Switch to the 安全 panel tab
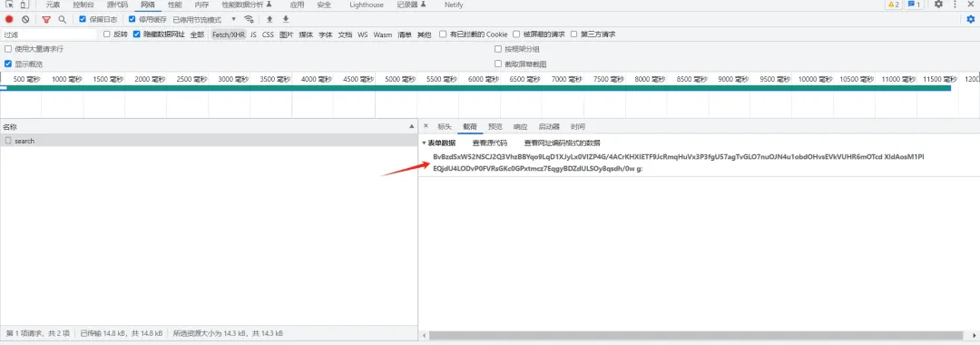 pyautogui.click(x=324, y=5)
